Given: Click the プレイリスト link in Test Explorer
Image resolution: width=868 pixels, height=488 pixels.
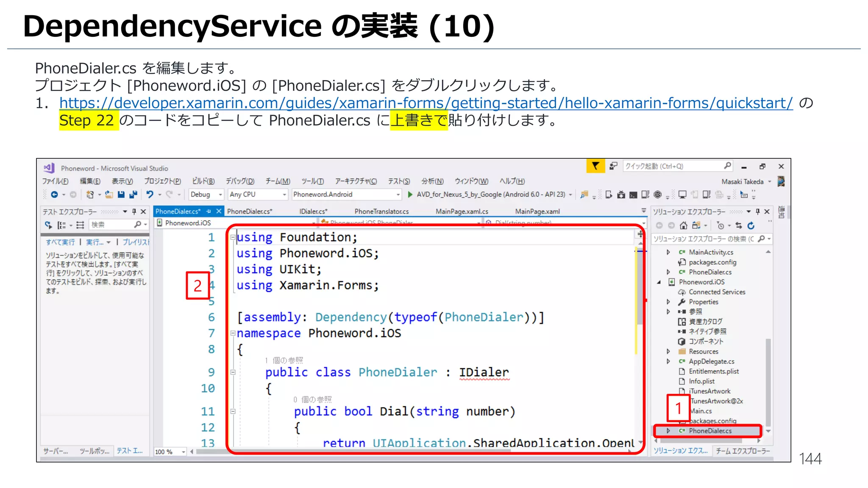Looking at the screenshot, I should pyautogui.click(x=136, y=242).
